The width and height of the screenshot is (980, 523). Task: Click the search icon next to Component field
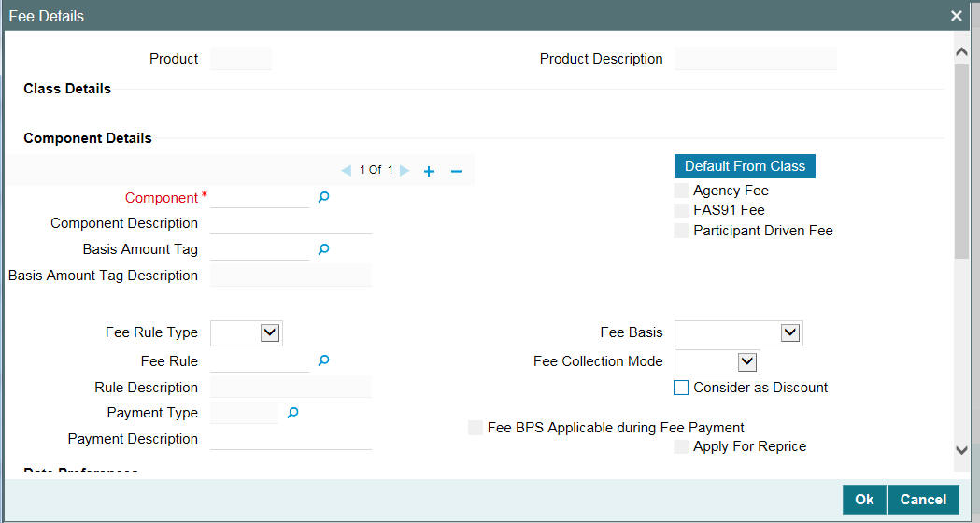323,198
